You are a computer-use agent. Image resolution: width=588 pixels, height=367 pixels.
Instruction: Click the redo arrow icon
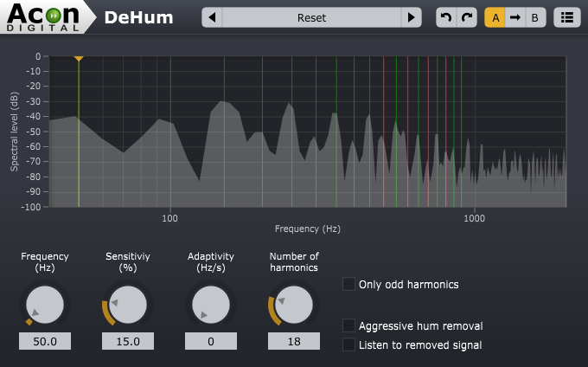coord(466,17)
